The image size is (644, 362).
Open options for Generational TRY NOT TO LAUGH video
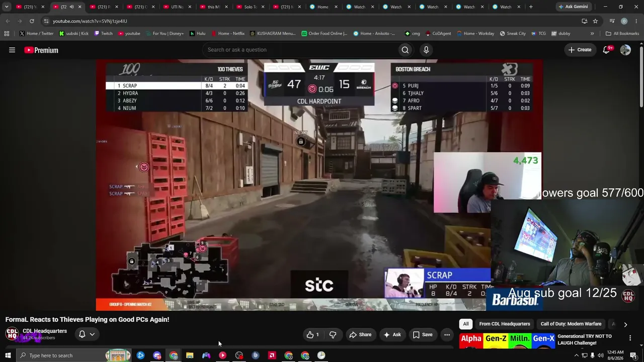(x=630, y=338)
